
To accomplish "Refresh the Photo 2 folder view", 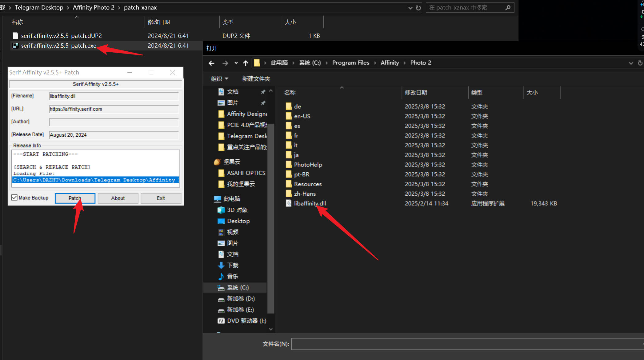I will pyautogui.click(x=641, y=63).
